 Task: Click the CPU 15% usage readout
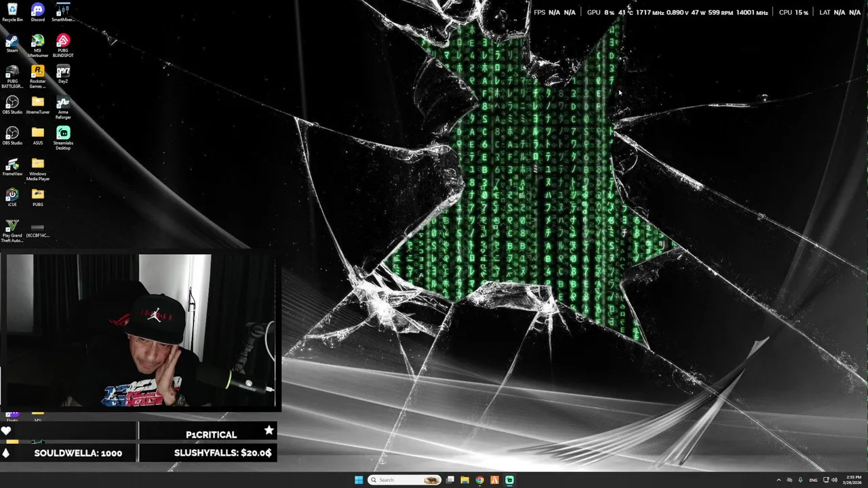coord(793,12)
